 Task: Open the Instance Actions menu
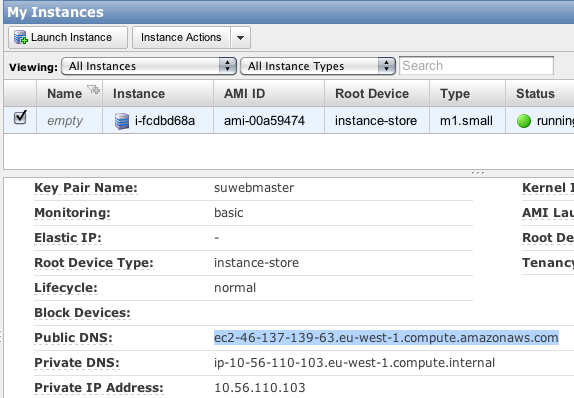[181, 37]
